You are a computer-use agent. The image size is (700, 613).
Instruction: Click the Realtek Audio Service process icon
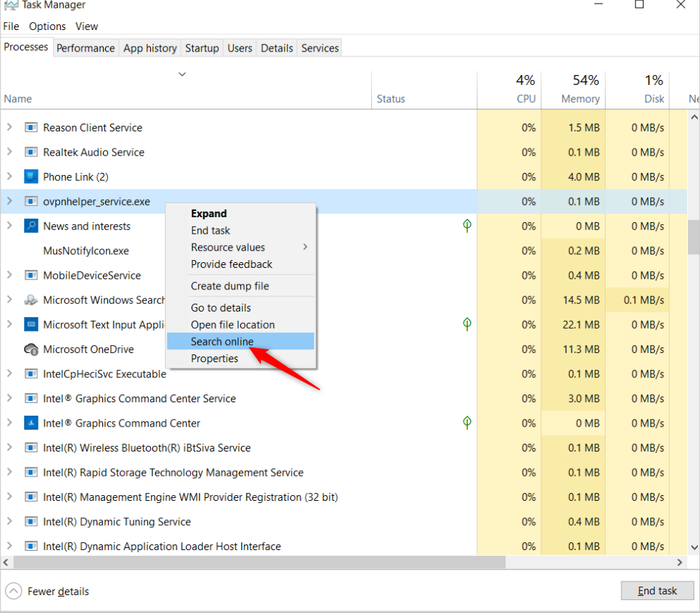[31, 152]
